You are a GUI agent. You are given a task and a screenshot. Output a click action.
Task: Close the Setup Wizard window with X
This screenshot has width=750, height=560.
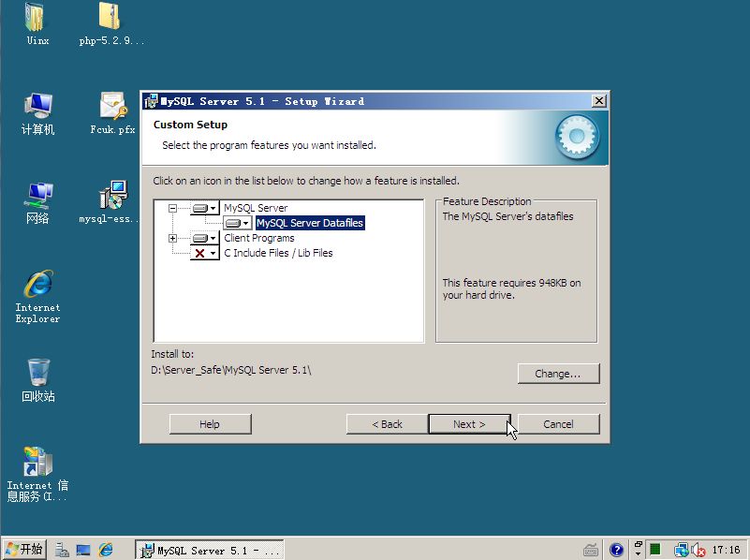[599, 101]
